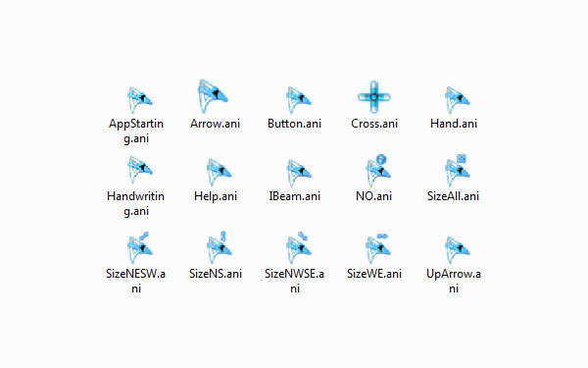
Task: Select the "Button.ani" name text
Action: pyautogui.click(x=294, y=124)
